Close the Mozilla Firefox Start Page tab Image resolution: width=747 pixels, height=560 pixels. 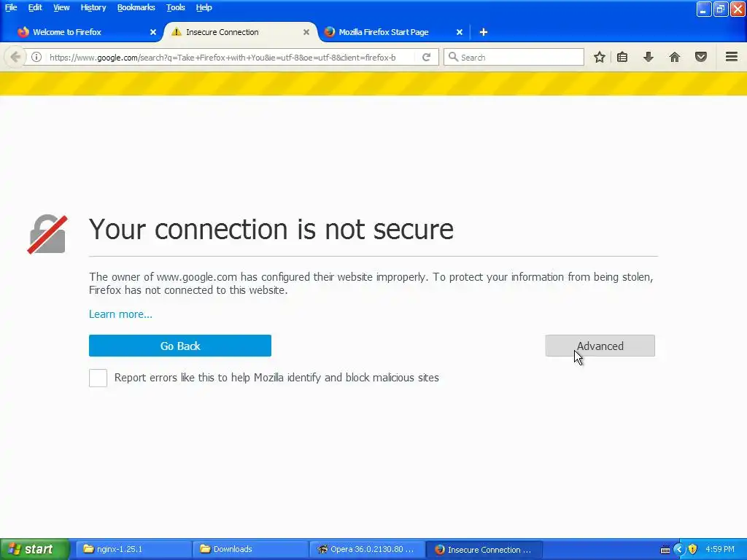coord(460,32)
